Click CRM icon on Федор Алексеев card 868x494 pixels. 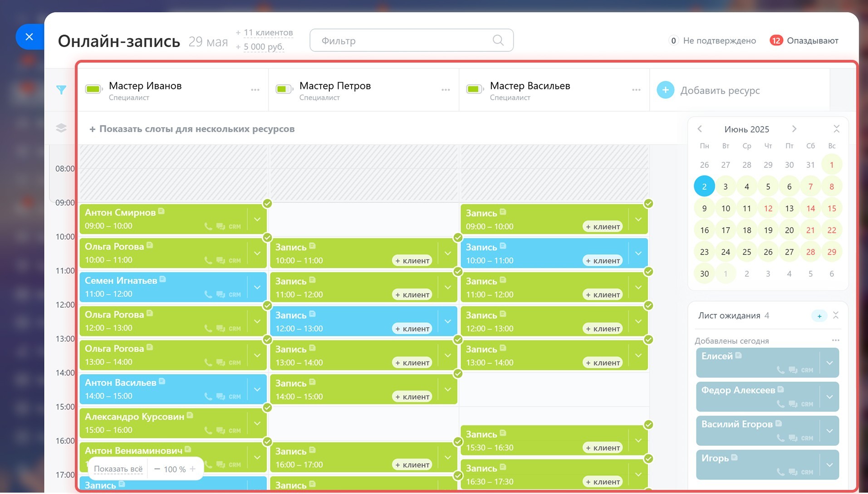click(x=807, y=404)
